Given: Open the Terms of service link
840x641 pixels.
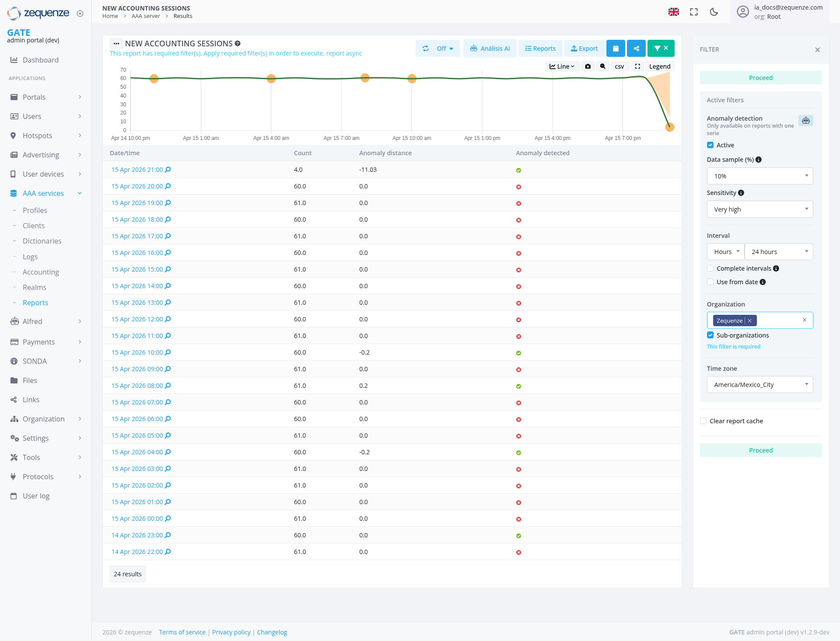Looking at the screenshot, I should [182, 632].
